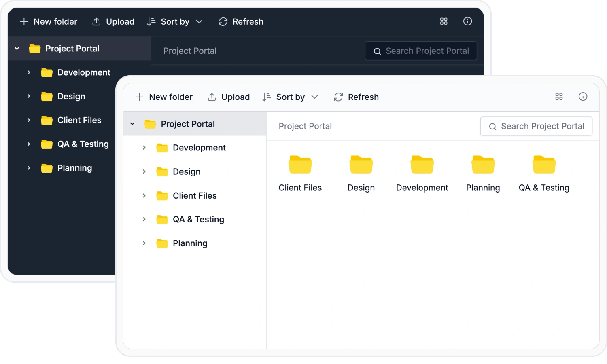Viewport: 607px width, 364px height.
Task: Select Project Portal tree label in dark window
Action: [x=72, y=49]
